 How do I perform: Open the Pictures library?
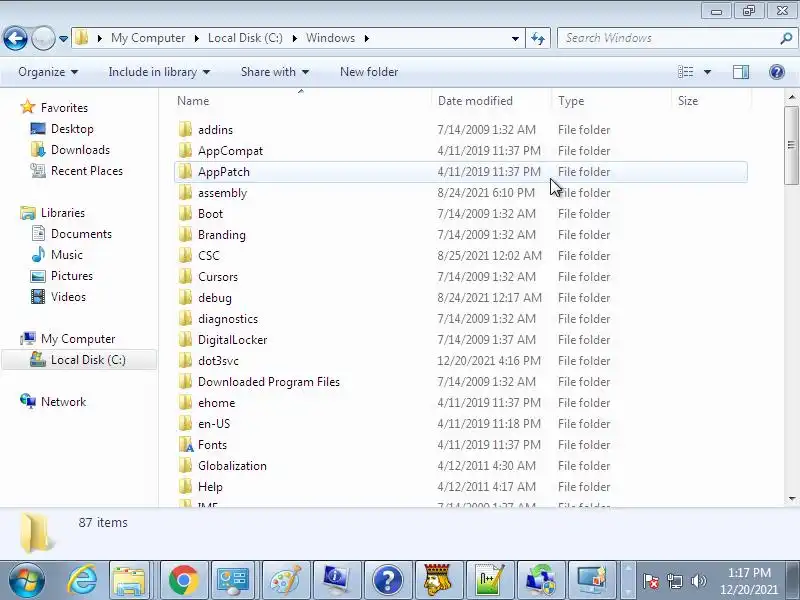click(71, 276)
